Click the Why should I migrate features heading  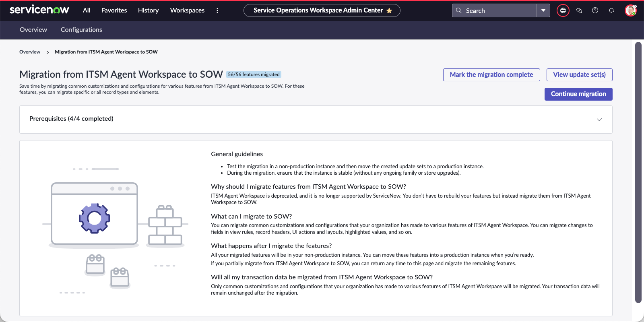tap(308, 187)
